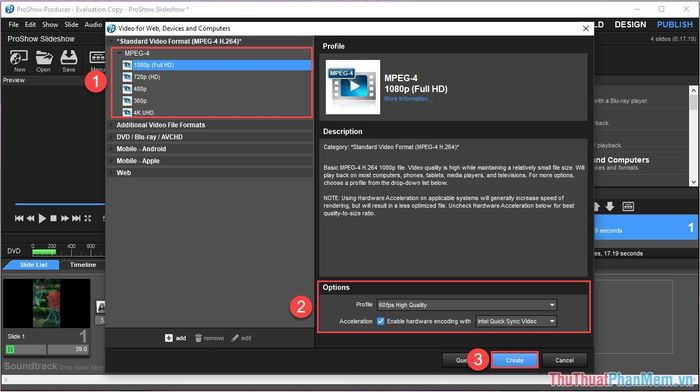Switch to the DESIGN workspace

click(x=630, y=25)
